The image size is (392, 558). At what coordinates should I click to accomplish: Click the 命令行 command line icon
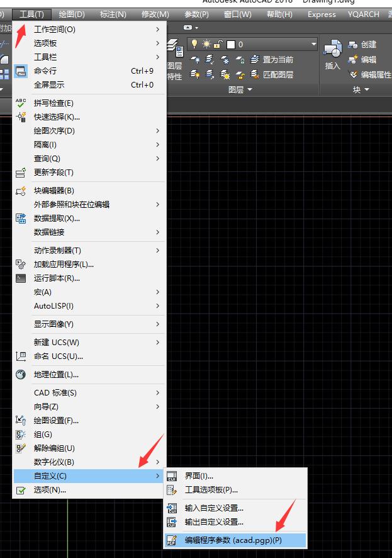[x=21, y=71]
